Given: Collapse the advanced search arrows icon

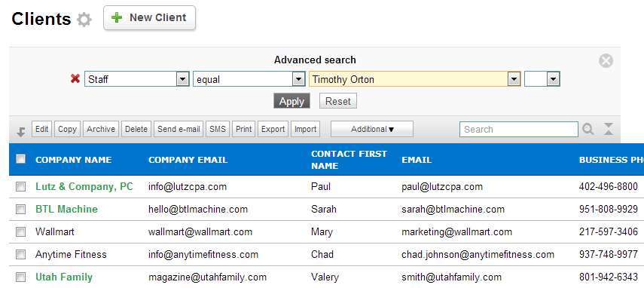Looking at the screenshot, I should [x=609, y=129].
